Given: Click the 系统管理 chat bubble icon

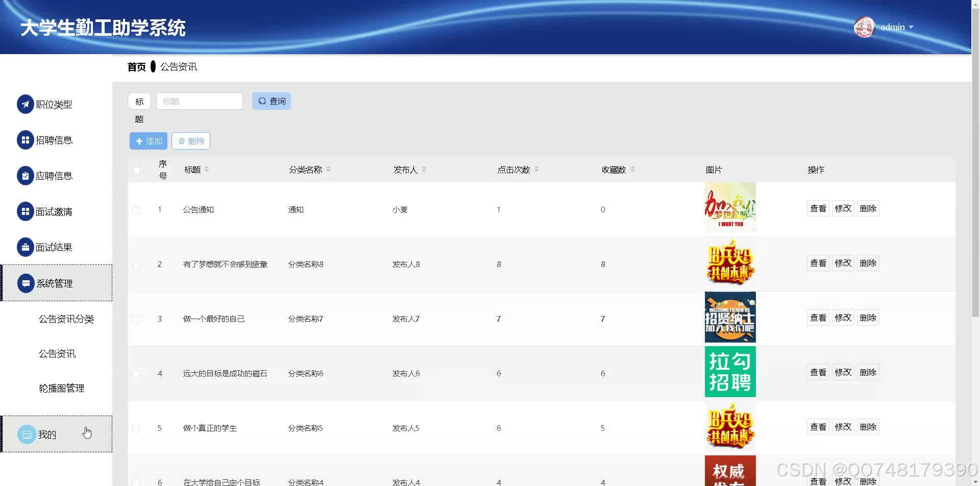Looking at the screenshot, I should [26, 283].
